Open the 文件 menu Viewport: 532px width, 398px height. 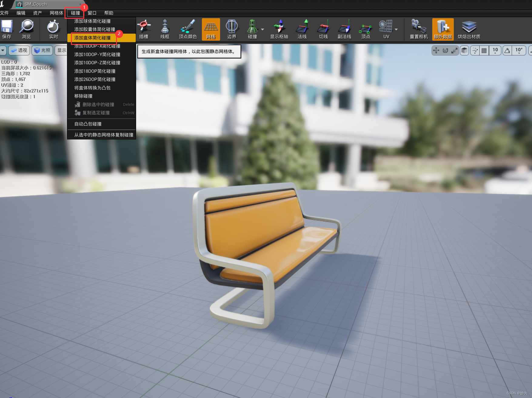(x=4, y=13)
